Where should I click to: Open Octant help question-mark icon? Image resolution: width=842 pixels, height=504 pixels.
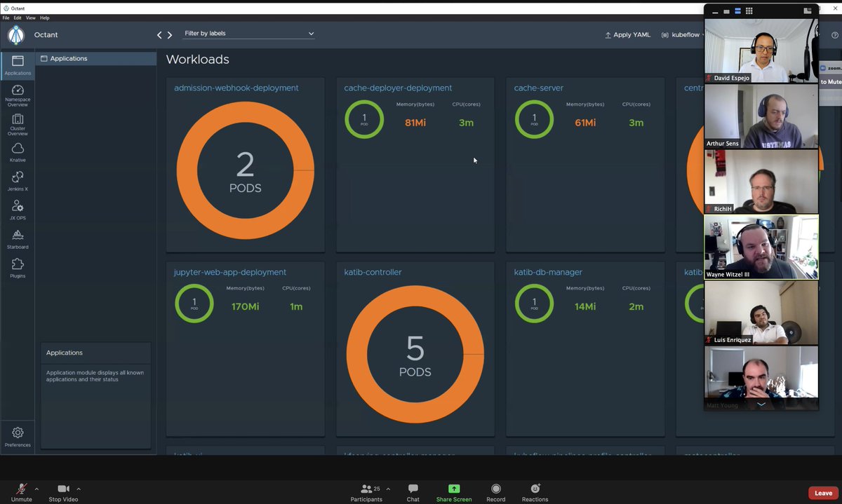[x=834, y=35]
